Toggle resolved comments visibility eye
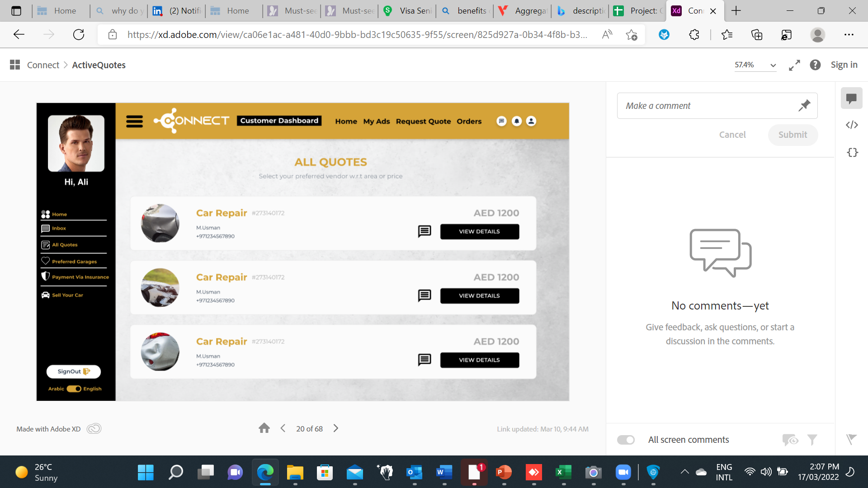Viewport: 868px width, 488px height. point(790,440)
